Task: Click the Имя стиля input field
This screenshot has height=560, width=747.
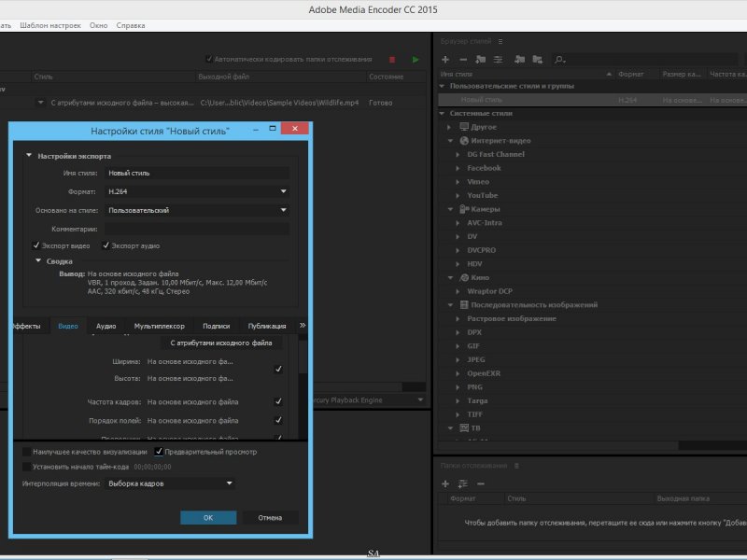Action: 197,173
